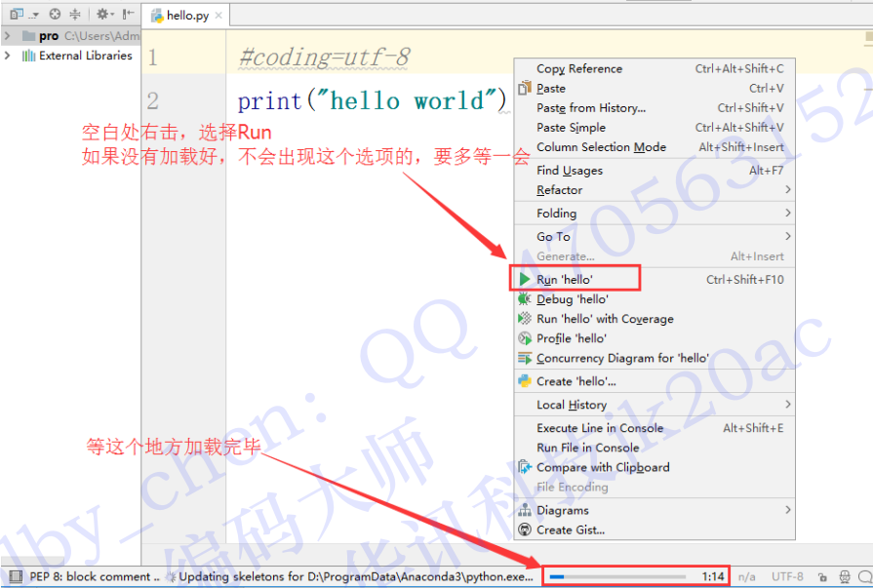
Task: Choose Create Gist... entry
Action: (x=655, y=529)
